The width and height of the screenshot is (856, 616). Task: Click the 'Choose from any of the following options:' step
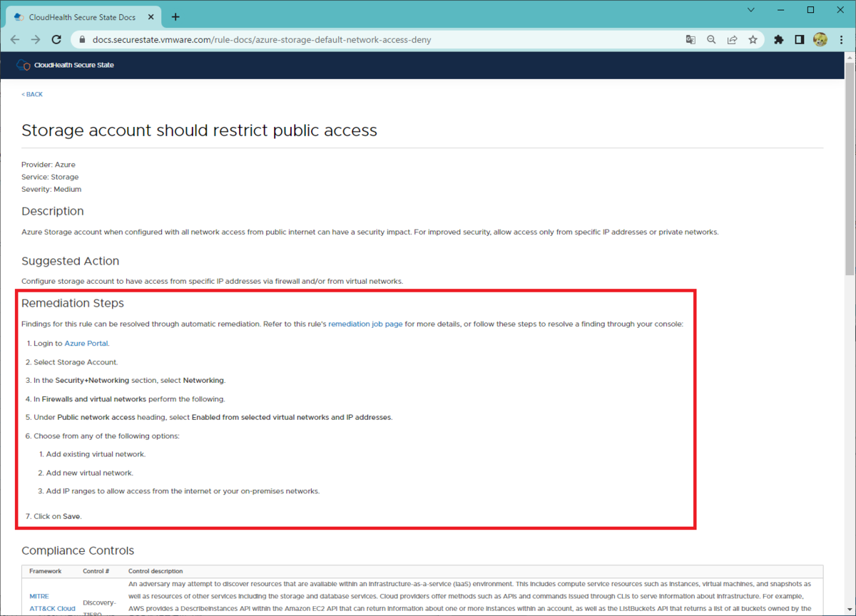tap(106, 436)
